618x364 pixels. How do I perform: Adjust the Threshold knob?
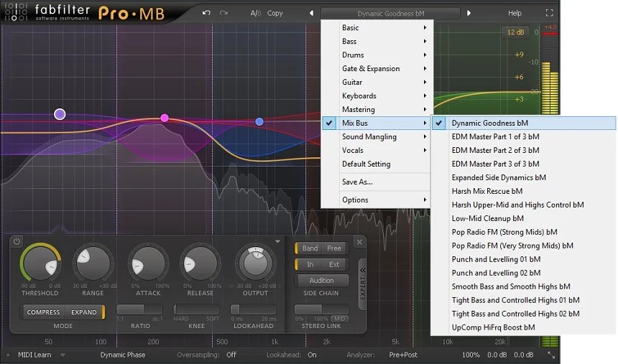(x=40, y=263)
